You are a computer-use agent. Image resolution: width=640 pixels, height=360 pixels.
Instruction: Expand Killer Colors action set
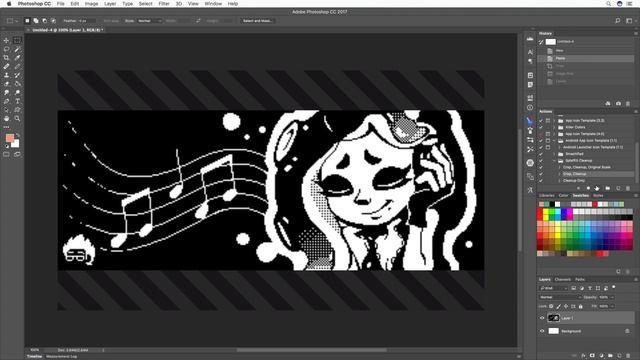(554, 127)
